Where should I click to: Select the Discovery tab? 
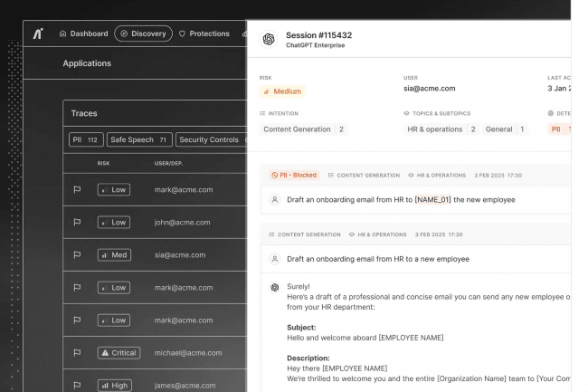[x=143, y=33]
